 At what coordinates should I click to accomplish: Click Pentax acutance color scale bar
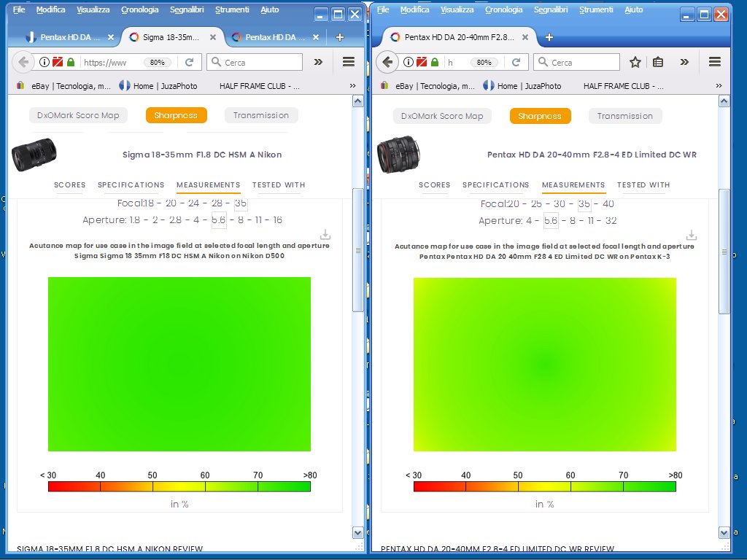[x=545, y=486]
